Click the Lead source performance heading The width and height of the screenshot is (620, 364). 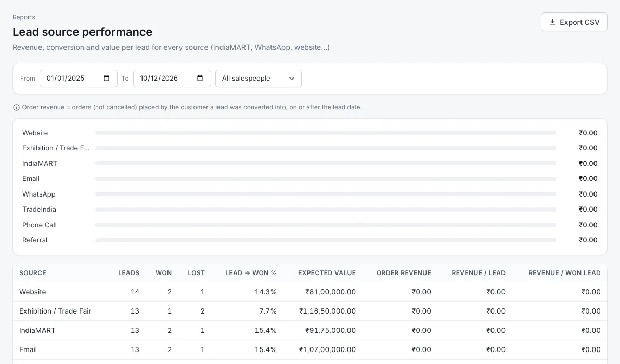point(82,32)
